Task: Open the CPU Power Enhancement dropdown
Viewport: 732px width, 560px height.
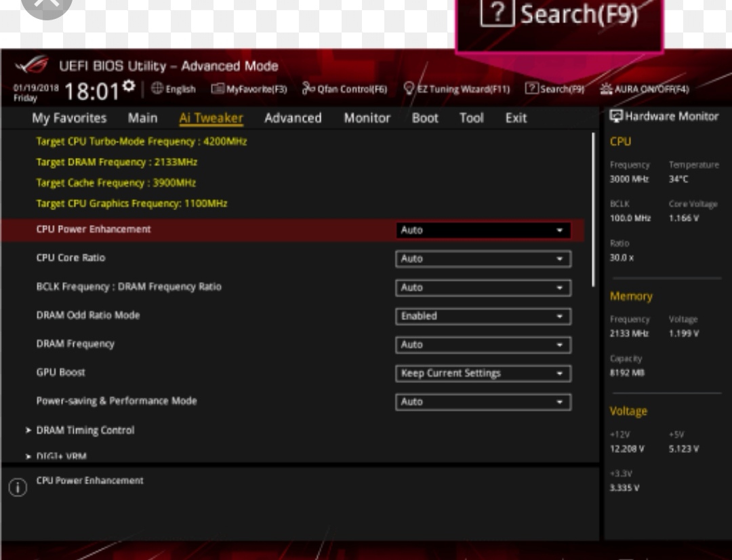Action: [x=483, y=230]
